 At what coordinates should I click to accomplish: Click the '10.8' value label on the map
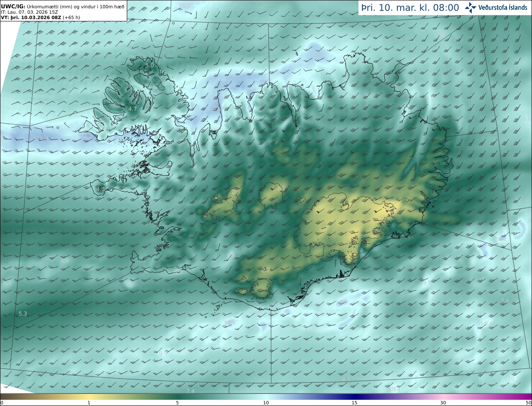[230, 323]
